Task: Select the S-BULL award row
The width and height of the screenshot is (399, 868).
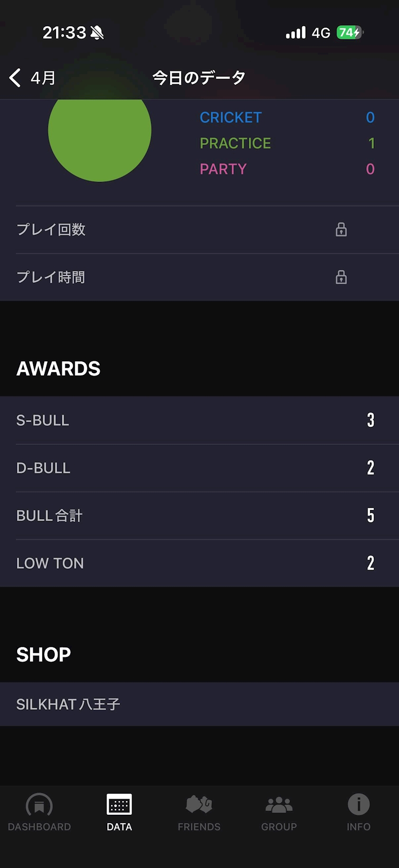Action: [x=199, y=420]
